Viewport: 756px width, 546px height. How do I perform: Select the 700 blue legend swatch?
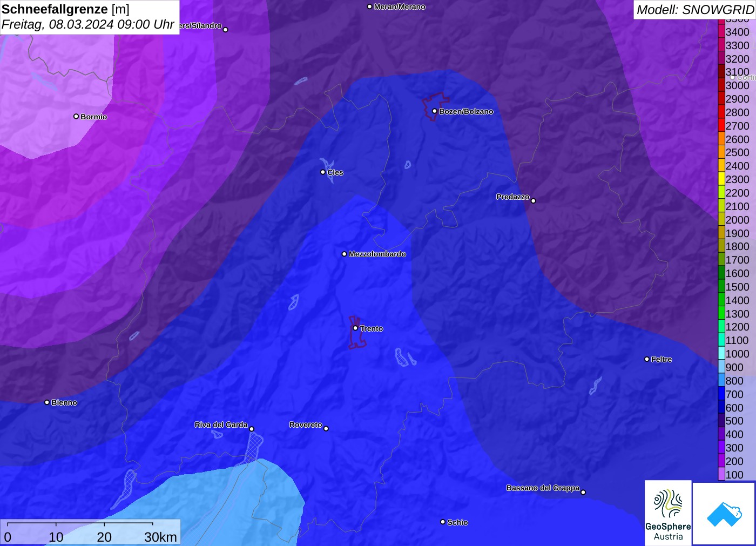(721, 394)
